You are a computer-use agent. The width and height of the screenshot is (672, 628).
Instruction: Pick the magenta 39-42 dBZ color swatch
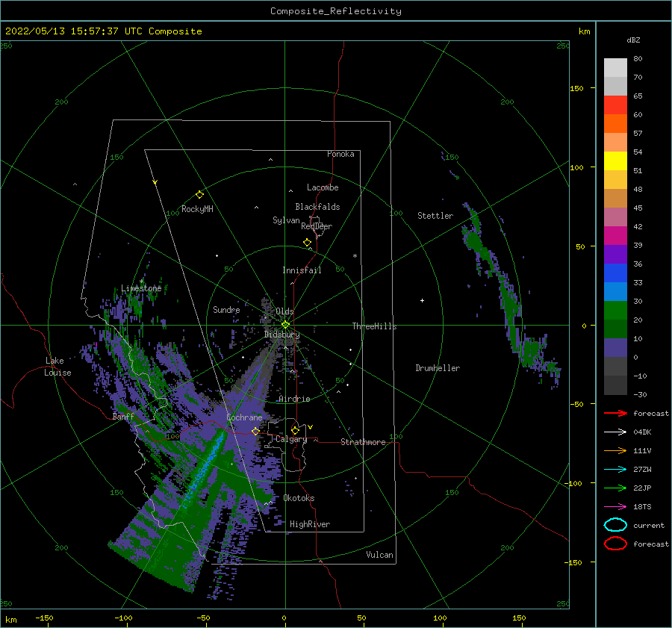(x=615, y=236)
